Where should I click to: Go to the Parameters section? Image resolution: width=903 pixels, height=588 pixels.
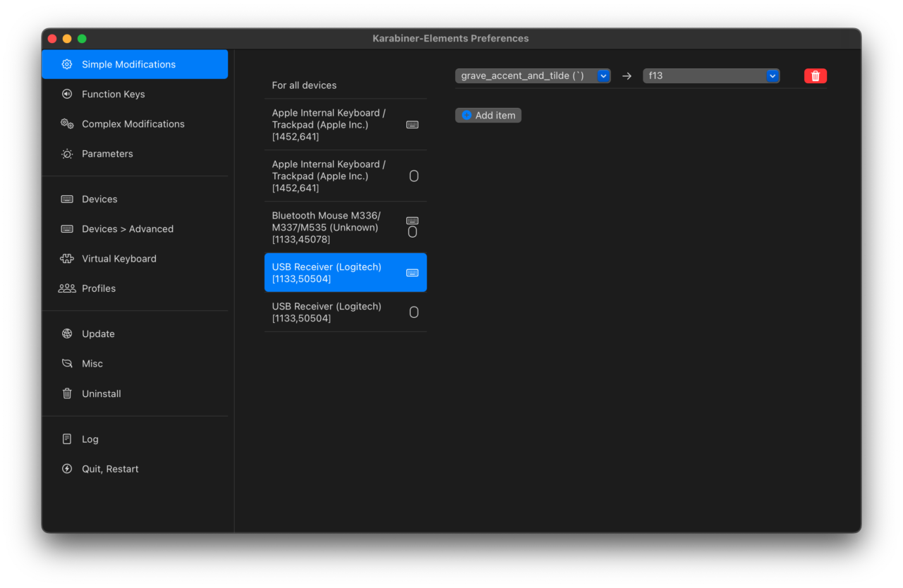coord(135,154)
